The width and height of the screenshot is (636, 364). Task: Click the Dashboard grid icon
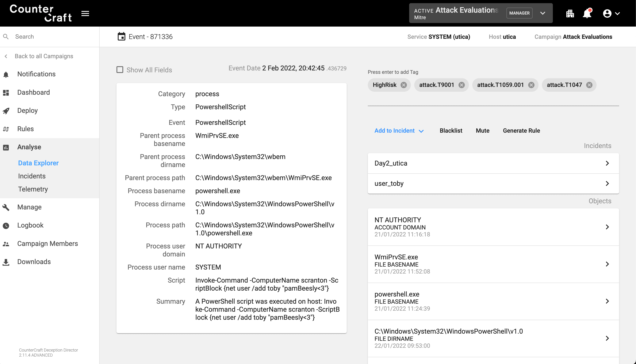[6, 93]
